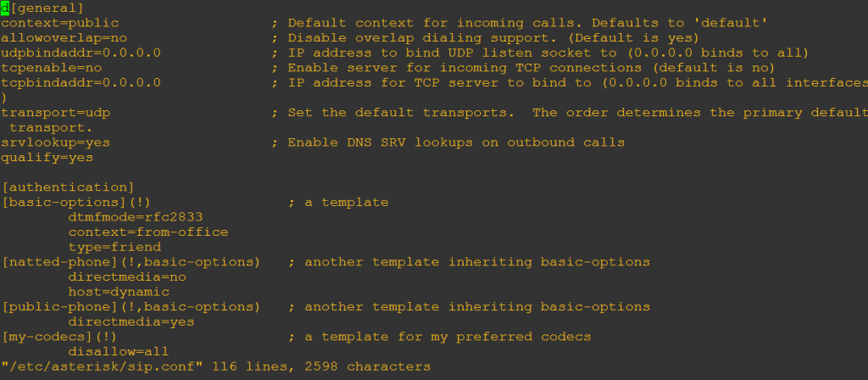This screenshot has width=868, height=380.
Task: Click on the udpbindaddr=0.0.0.0 entry
Action: [x=81, y=53]
